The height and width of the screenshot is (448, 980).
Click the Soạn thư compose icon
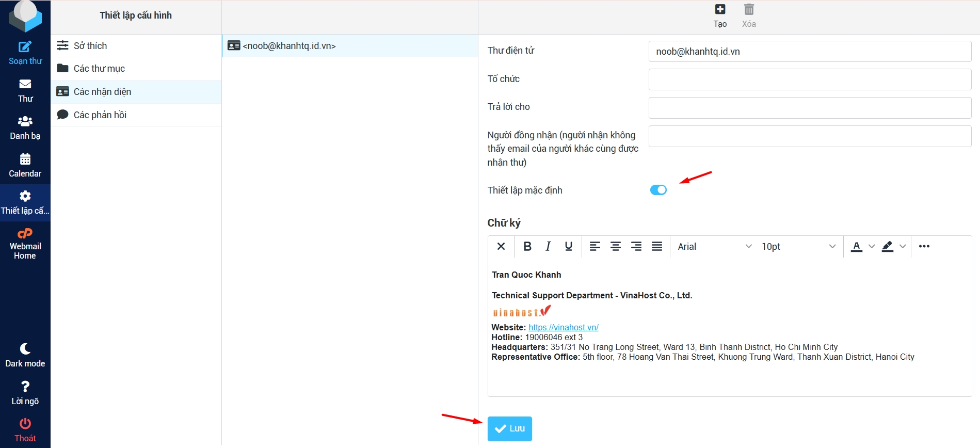click(x=25, y=47)
